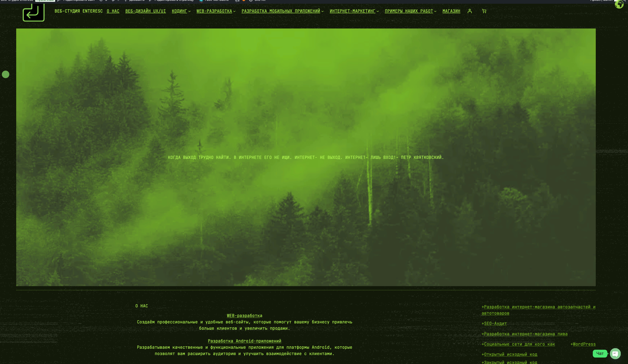This screenshot has height=364, width=628.
Task: Click the Петр Квятковский quote text
Action: click(x=306, y=157)
